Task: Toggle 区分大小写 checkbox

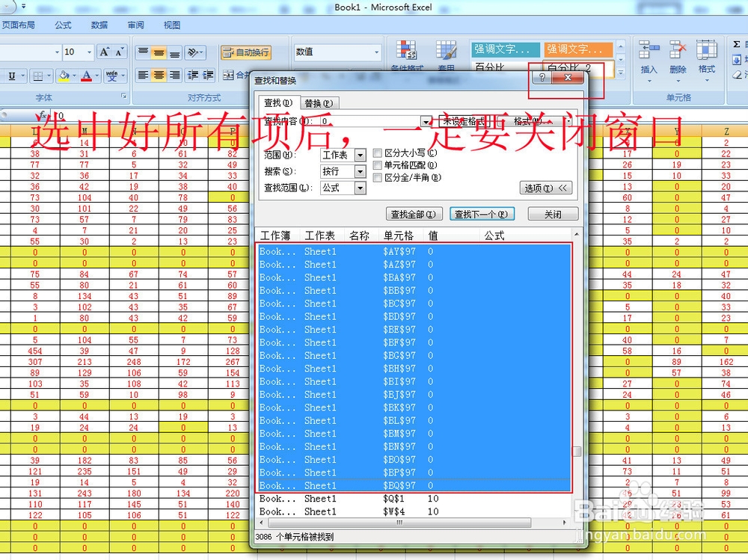Action: 377,153
